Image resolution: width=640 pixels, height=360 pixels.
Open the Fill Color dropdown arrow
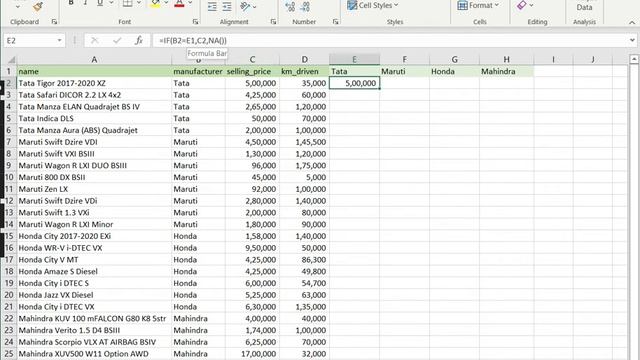(166, 3)
